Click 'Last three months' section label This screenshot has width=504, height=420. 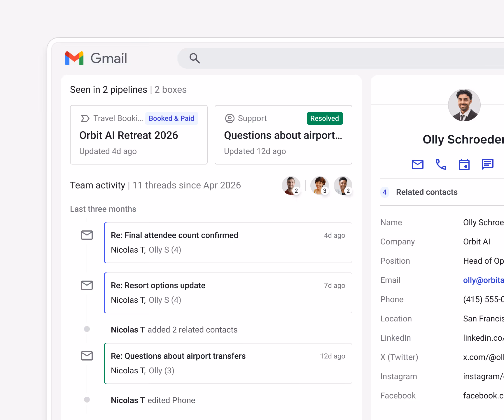point(103,209)
